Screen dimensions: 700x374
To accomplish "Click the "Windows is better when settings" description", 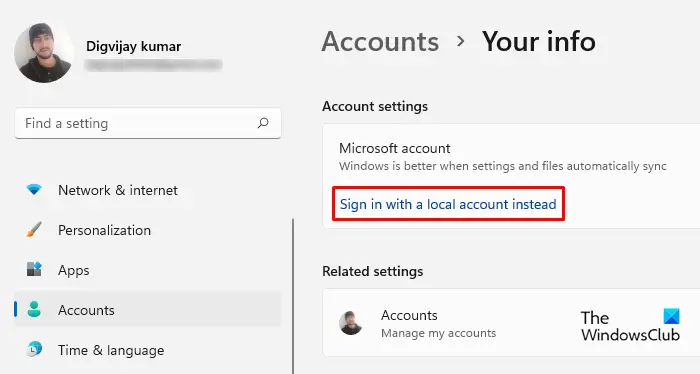I will [503, 166].
